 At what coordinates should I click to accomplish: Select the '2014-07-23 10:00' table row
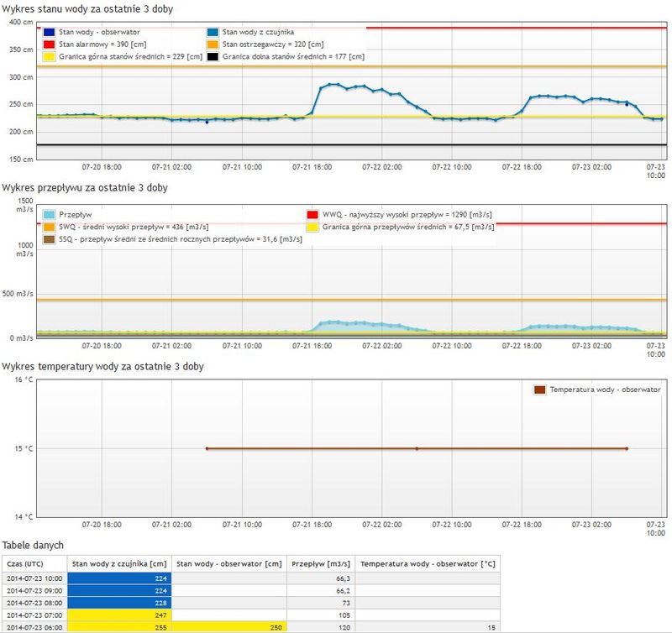click(x=34, y=578)
